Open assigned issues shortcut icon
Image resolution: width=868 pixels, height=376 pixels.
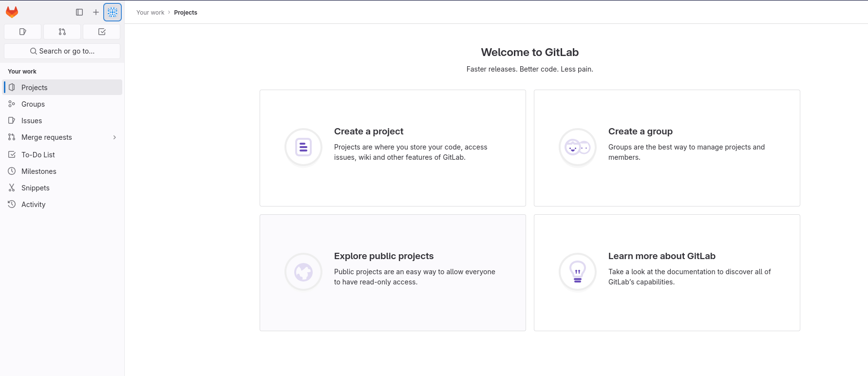coord(22,32)
